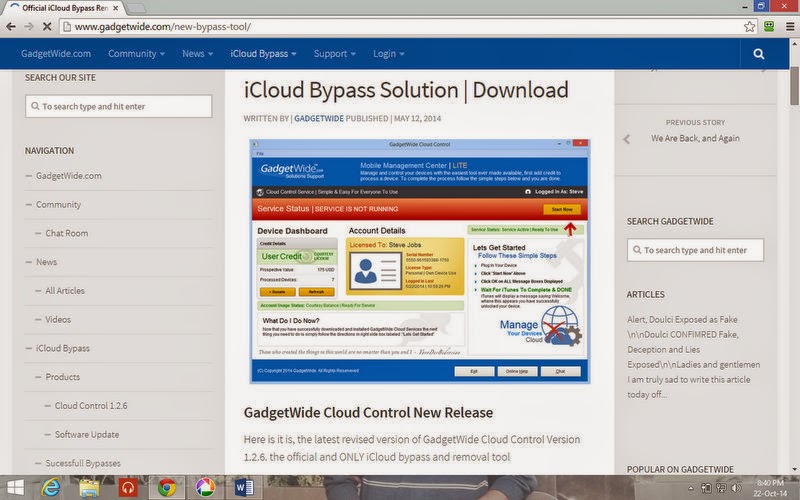Open Windows Start button
Image resolution: width=800 pixels, height=500 pixels.
click(15, 488)
